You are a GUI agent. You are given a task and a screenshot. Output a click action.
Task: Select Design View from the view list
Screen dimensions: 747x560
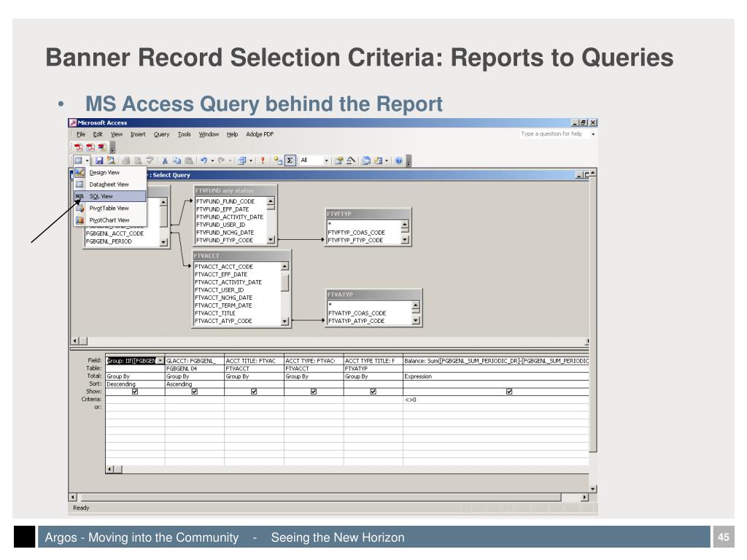tap(110, 173)
